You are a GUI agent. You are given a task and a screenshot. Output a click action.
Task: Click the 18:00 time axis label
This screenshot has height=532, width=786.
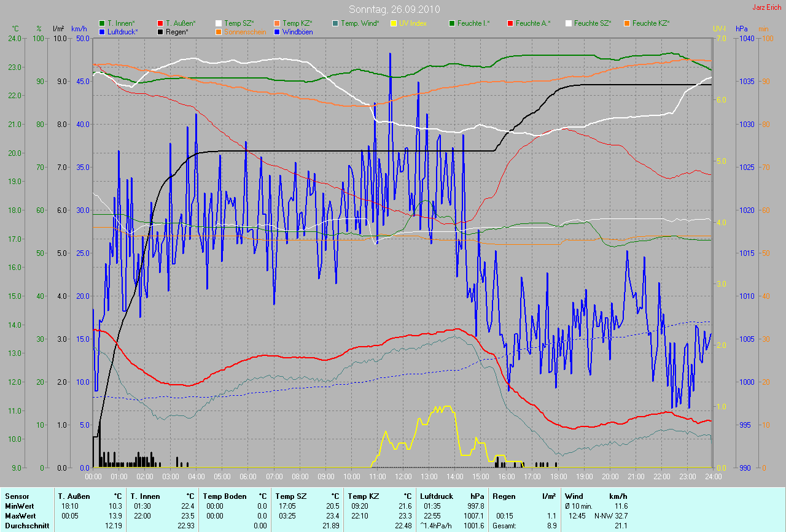coord(558,476)
